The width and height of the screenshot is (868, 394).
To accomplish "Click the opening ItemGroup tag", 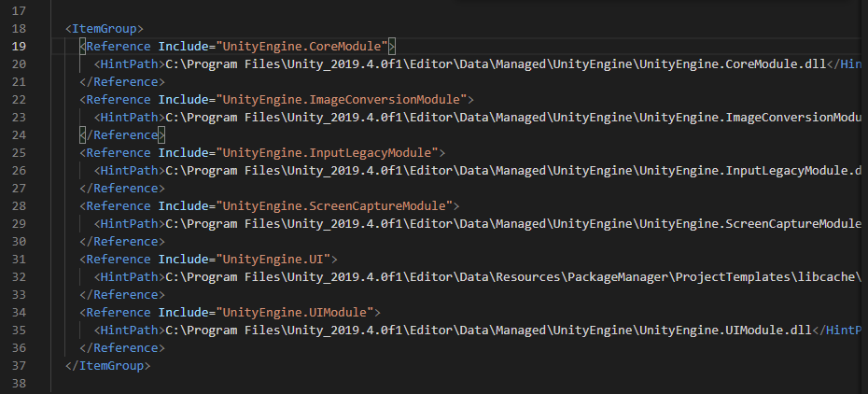I will pos(105,28).
